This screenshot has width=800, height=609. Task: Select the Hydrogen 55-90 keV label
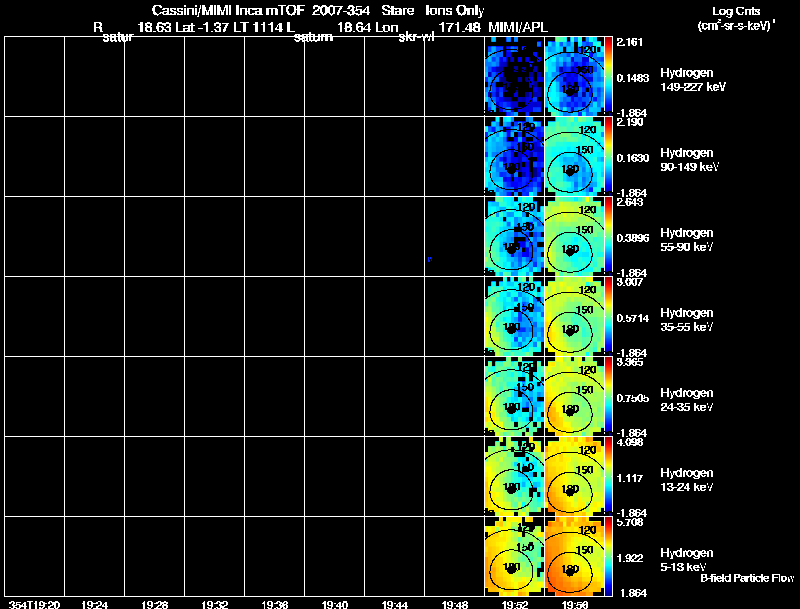687,240
